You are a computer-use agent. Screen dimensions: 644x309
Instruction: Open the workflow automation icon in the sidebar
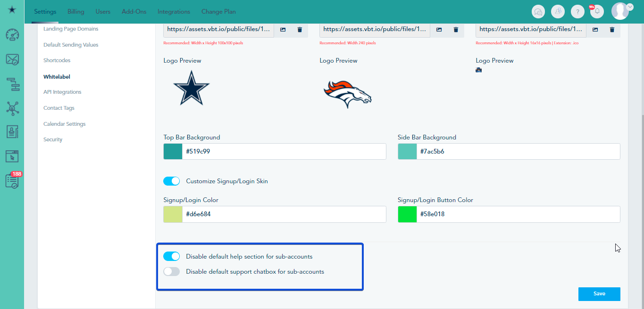[12, 85]
